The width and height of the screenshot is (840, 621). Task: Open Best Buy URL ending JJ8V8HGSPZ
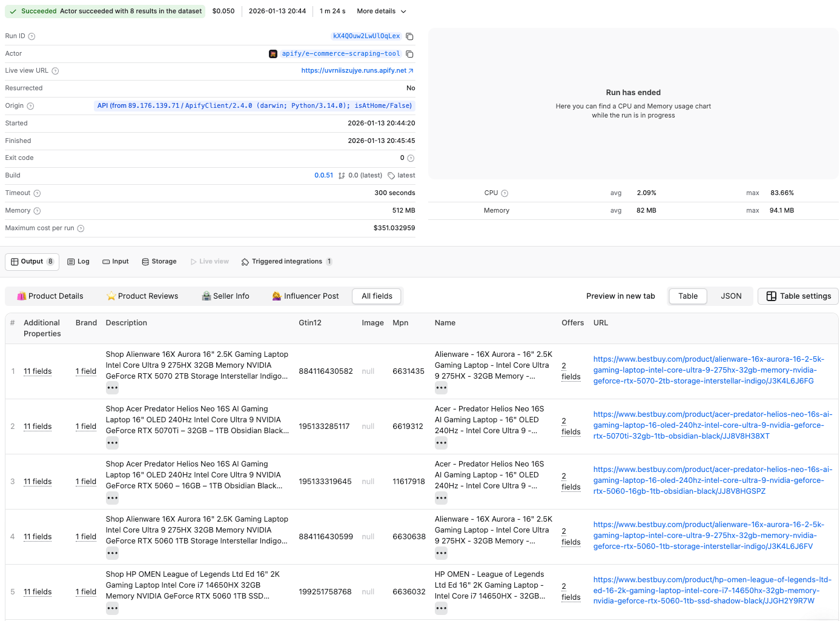713,480
